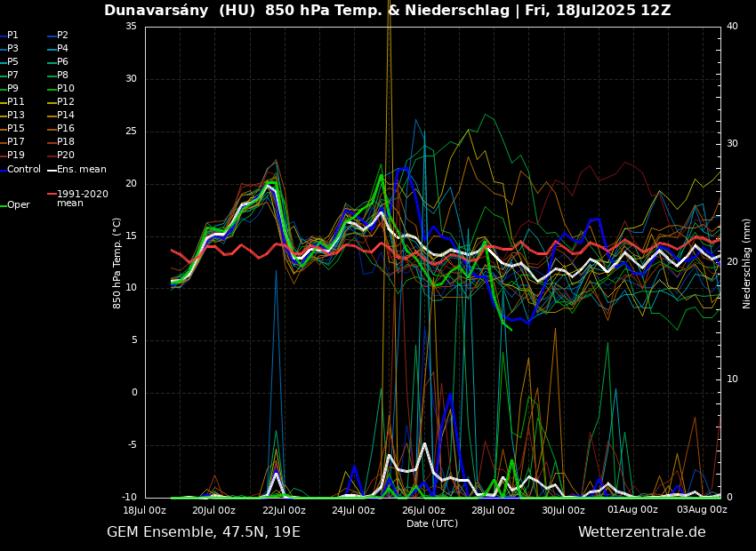Viewport: 756px width, 551px height.
Task: Click the GEM Ensemble, 47.5N, 19E caption
Action: click(204, 532)
